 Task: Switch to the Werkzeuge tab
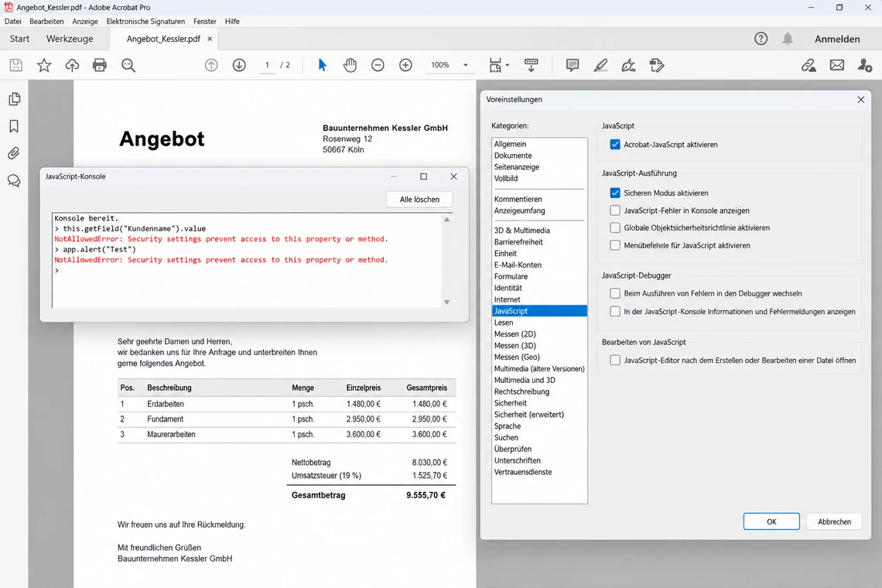click(70, 39)
